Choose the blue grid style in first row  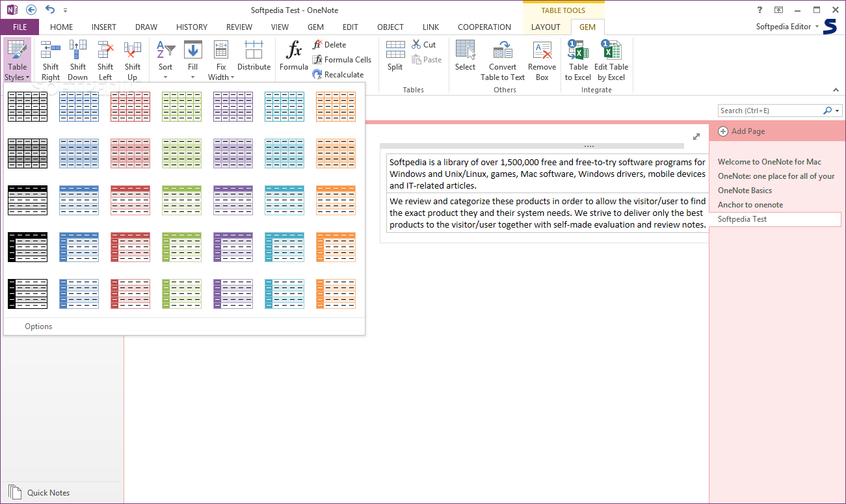pyautogui.click(x=79, y=107)
